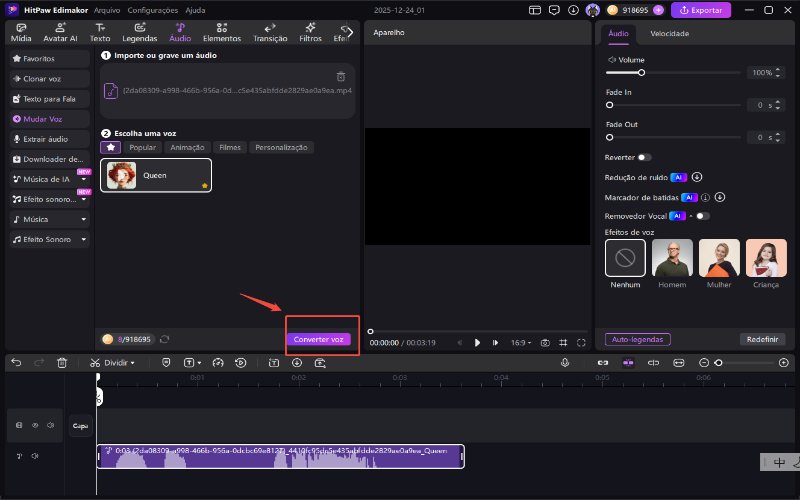Expand the Música de IA dropdown
Viewport: 800px width, 500px height.
[x=84, y=179]
